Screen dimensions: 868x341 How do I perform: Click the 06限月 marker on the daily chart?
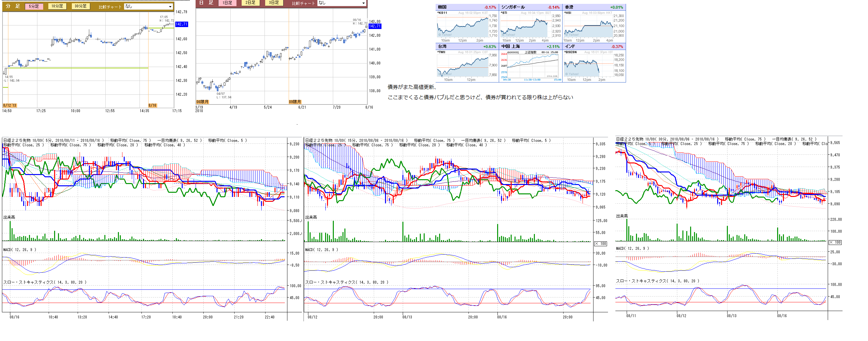coord(202,102)
